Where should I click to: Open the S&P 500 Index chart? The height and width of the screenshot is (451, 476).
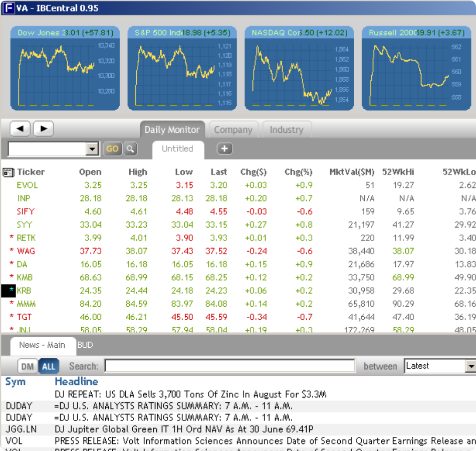point(182,68)
